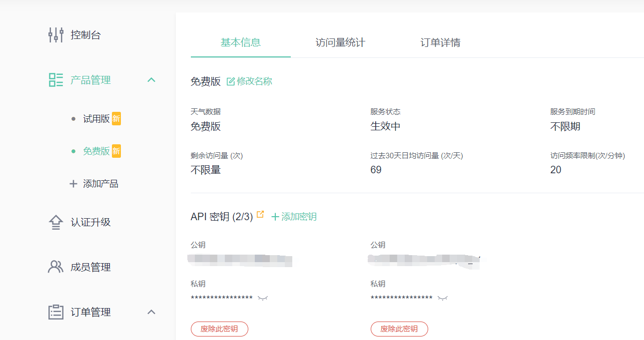Click the 产品管理 grid icon

click(55, 80)
